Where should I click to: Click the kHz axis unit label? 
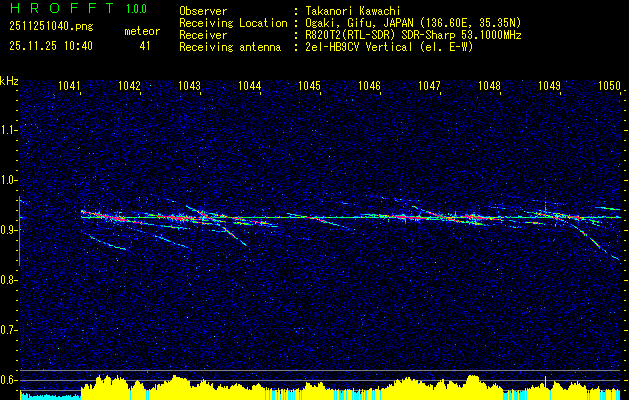pyautogui.click(x=9, y=81)
